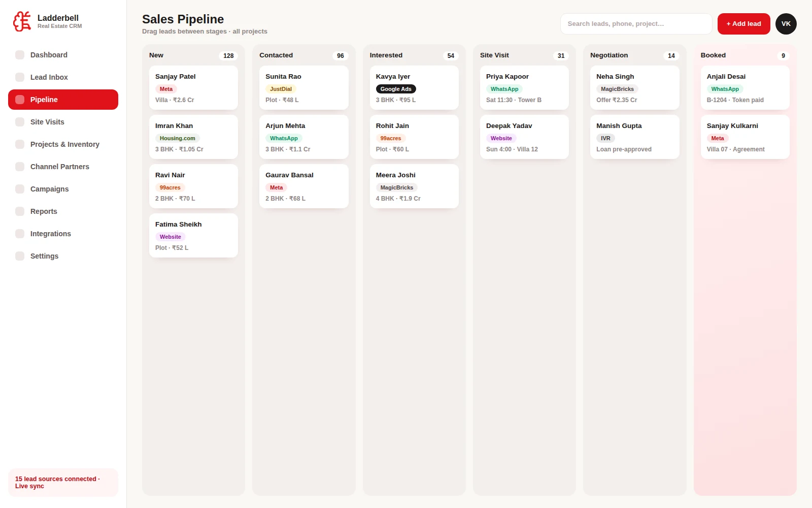This screenshot has width=812, height=508.
Task: Open Imran Khan lead card
Action: (x=193, y=137)
